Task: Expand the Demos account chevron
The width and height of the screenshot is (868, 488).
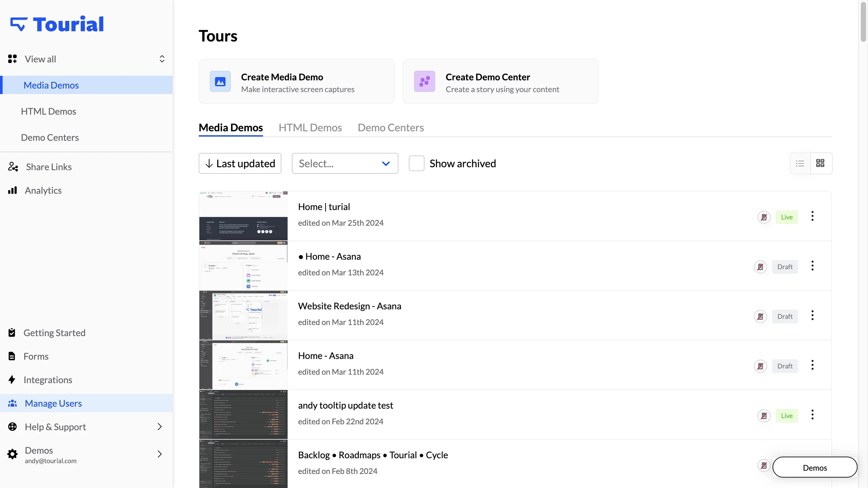Action: pyautogui.click(x=160, y=454)
